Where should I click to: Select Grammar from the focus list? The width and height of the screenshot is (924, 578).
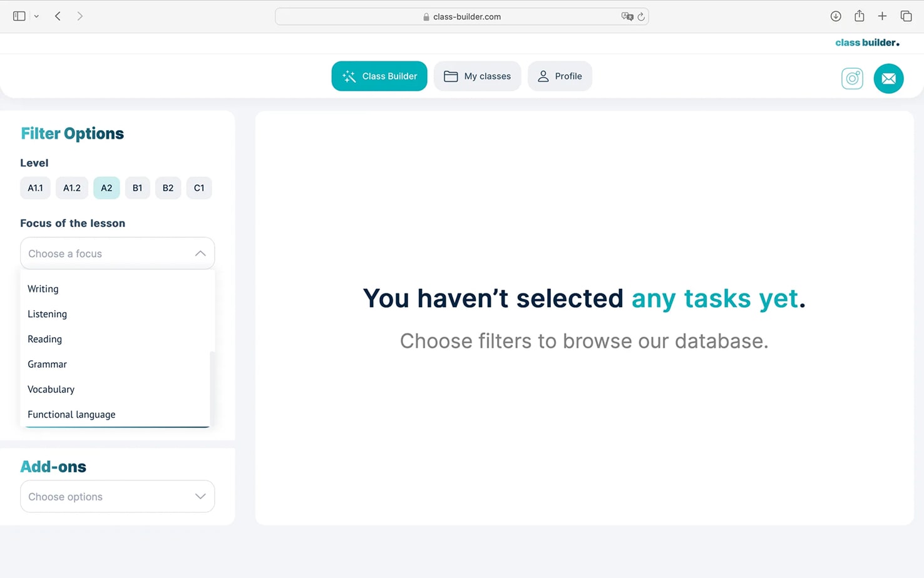click(47, 364)
